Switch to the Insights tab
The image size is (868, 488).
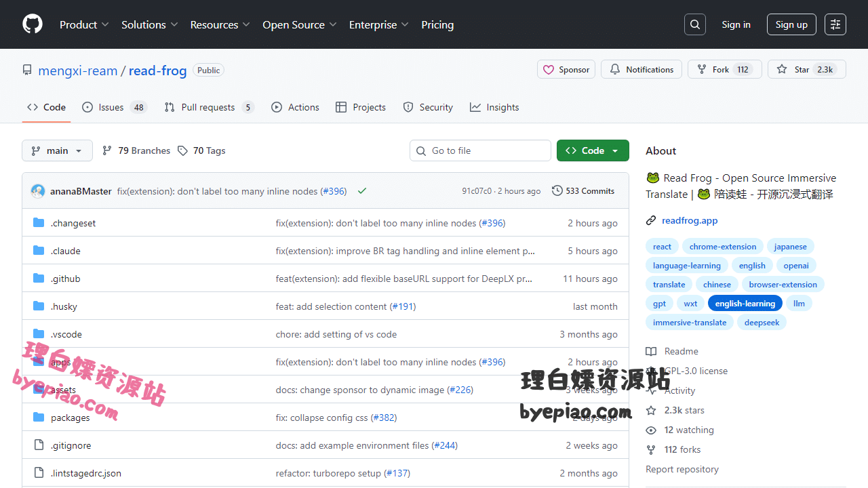click(x=494, y=107)
